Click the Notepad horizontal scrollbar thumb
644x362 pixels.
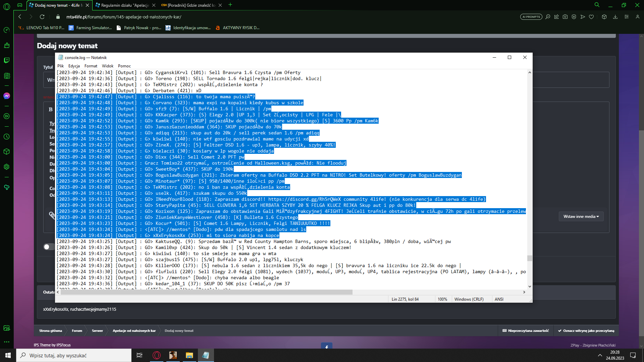pyautogui.click(x=206, y=292)
